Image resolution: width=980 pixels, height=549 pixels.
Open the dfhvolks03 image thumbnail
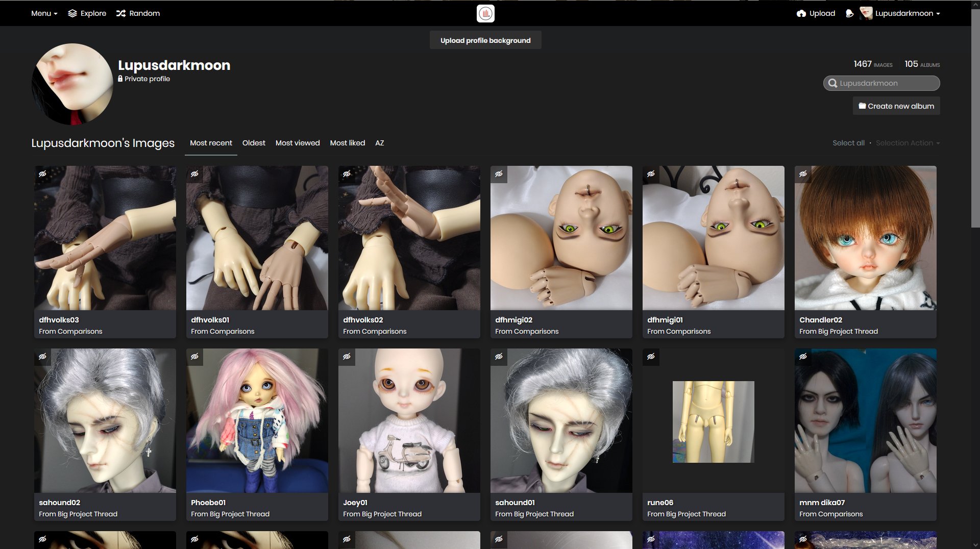pos(105,238)
